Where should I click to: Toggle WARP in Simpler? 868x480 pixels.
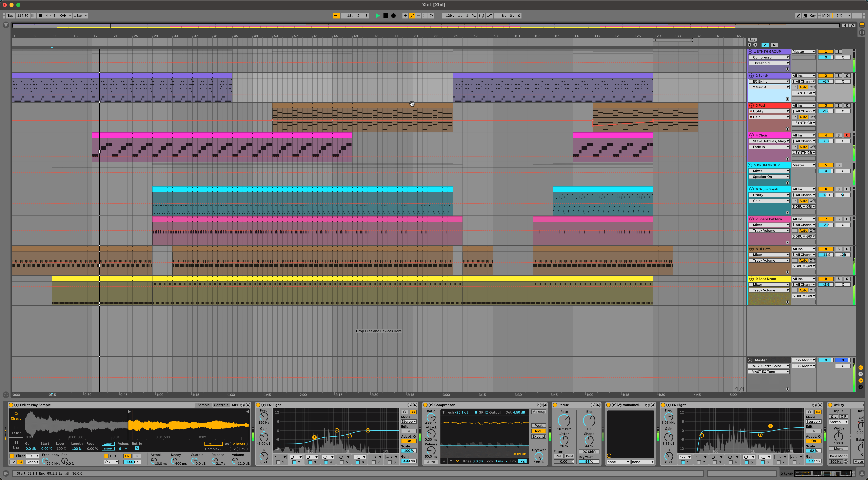[213, 444]
